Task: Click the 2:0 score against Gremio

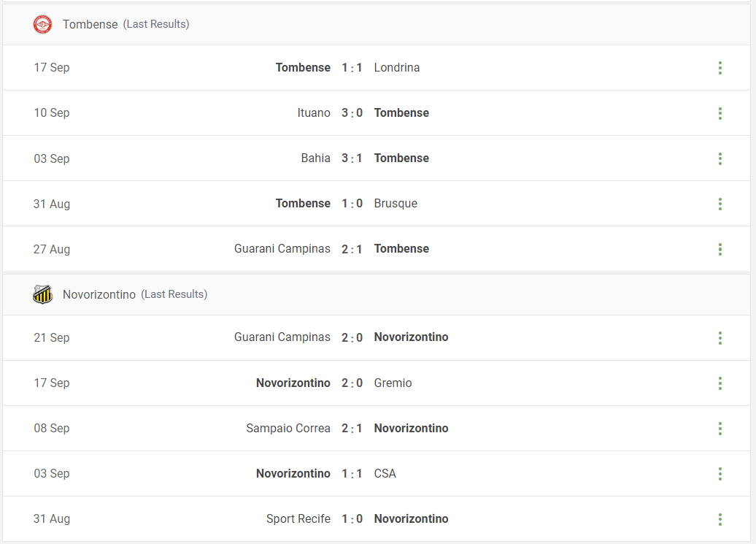Action: pos(352,383)
